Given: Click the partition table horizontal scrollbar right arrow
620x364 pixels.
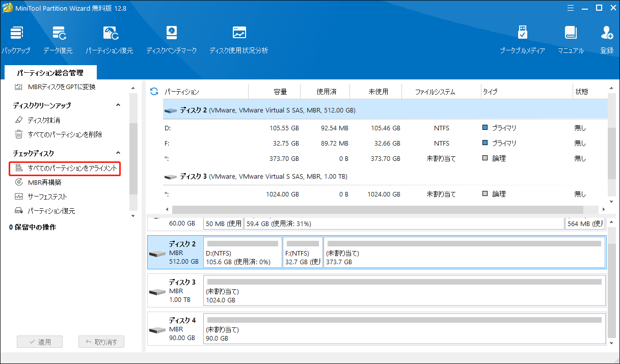Looking at the screenshot, I should click(x=604, y=209).
